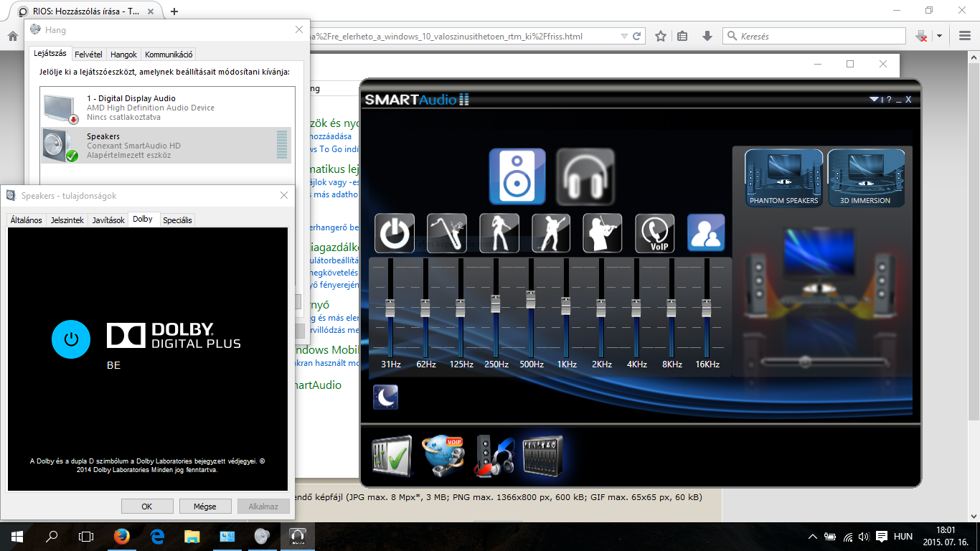Screen dimensions: 980x551
Task: Open the Firefox downloads arrow
Action: click(707, 36)
